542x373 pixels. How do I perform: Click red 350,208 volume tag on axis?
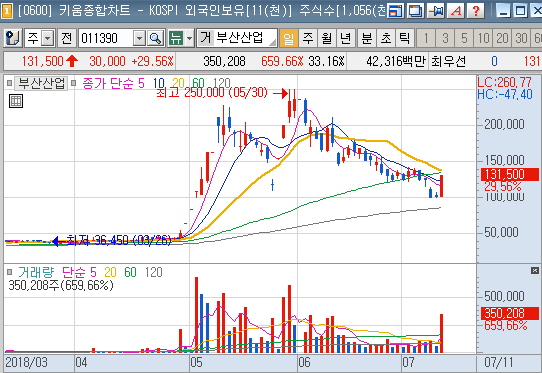click(x=510, y=314)
